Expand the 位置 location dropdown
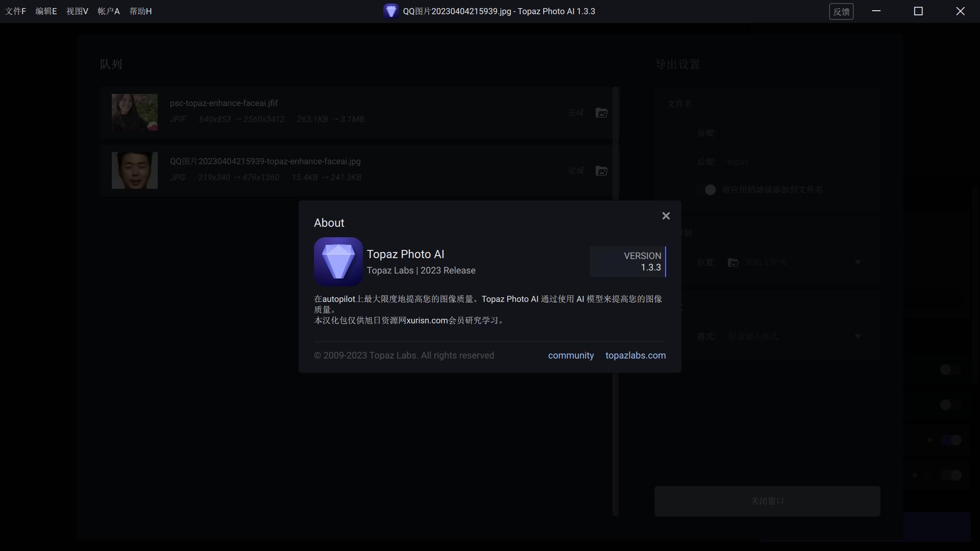Screen dimensions: 980x551 pyautogui.click(x=857, y=262)
